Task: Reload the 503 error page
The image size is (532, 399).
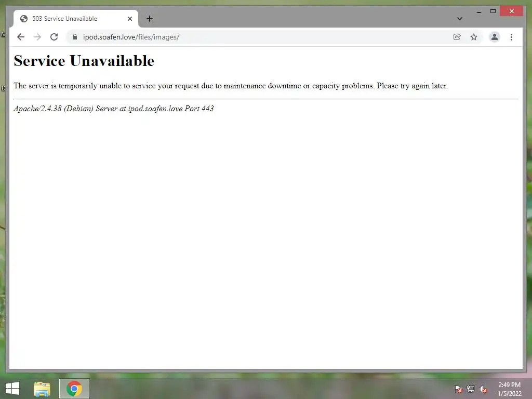Action: coord(54,37)
